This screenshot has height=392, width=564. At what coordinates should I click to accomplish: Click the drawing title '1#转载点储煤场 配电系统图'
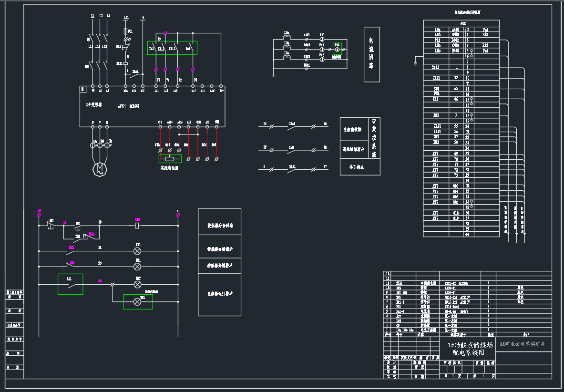467,349
